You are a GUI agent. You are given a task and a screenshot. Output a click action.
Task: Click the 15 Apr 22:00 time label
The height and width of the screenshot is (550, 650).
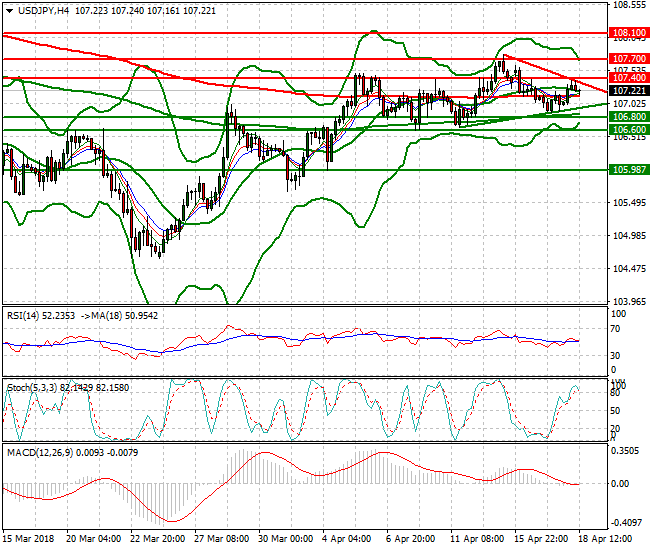(541, 539)
